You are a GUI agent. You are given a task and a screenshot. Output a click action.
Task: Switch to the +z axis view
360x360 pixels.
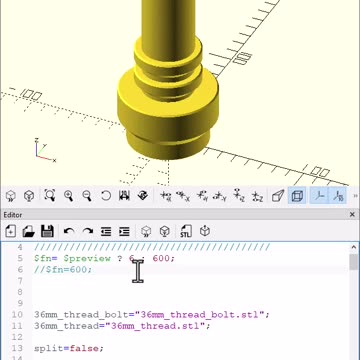pos(238,196)
